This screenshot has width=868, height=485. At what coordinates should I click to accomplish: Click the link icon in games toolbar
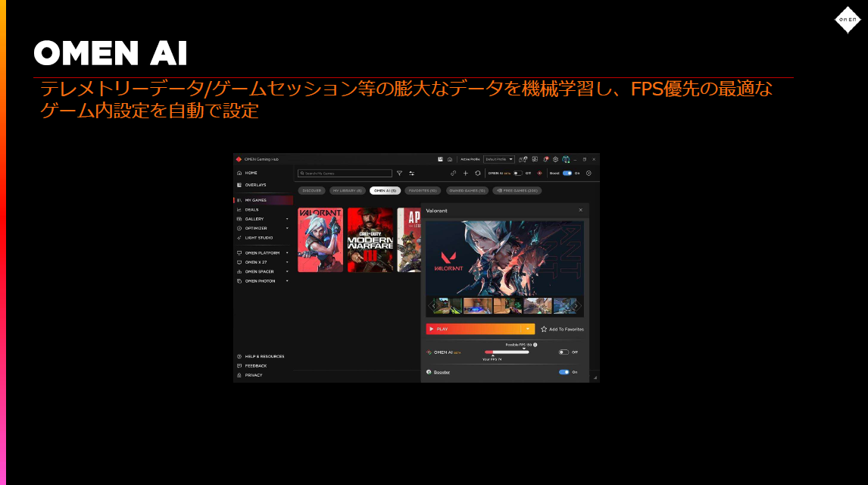click(x=454, y=174)
